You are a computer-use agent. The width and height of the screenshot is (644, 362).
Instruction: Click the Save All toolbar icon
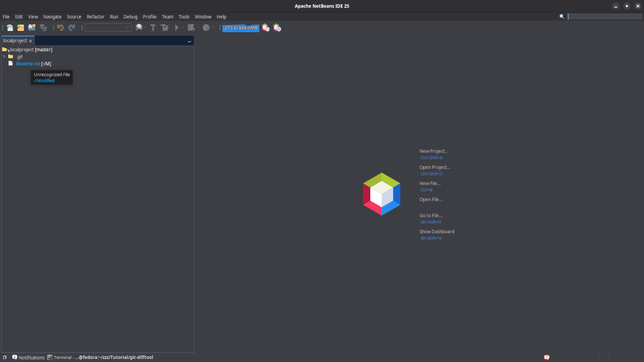43,28
